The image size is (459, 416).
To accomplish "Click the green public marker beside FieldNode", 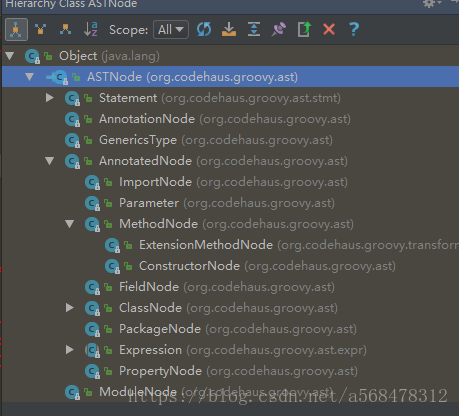I will click(108, 287).
